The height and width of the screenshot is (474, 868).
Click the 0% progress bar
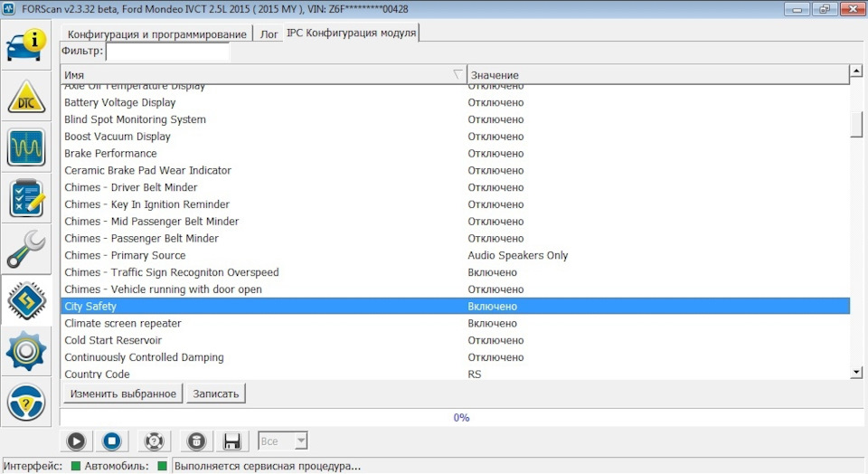[461, 418]
